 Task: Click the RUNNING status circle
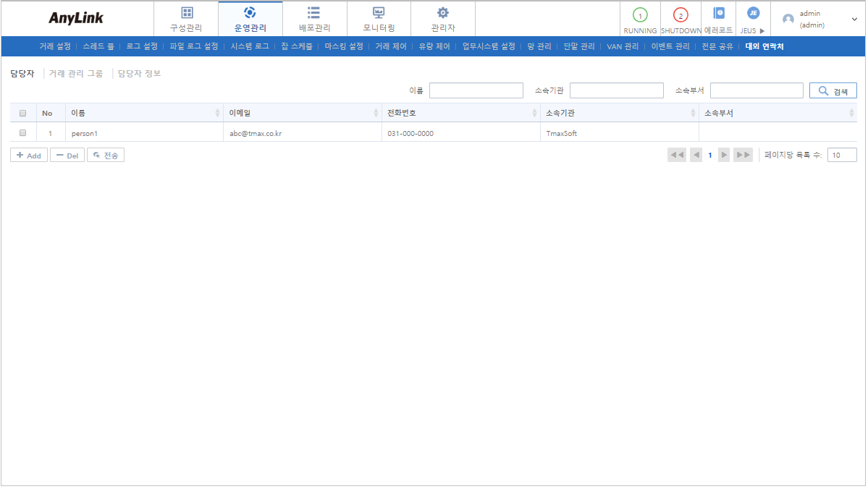(640, 15)
